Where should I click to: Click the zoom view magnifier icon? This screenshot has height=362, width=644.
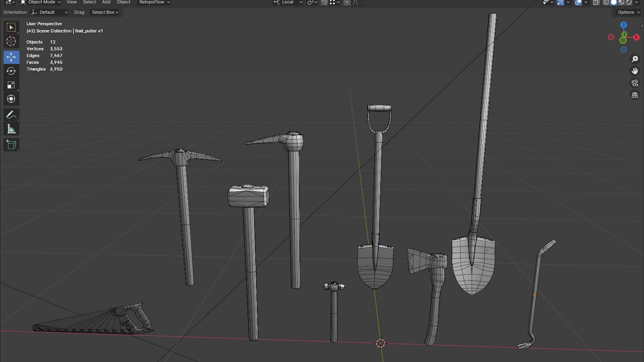coord(635,59)
